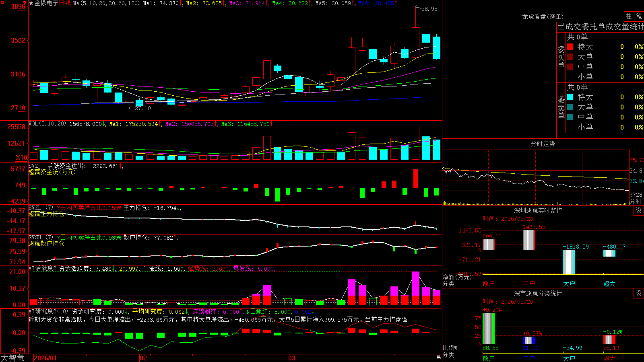Image resolution: width=644 pixels, height=362 pixels.
Task: Click the 38.98 high price annotation
Action: click(429, 9)
